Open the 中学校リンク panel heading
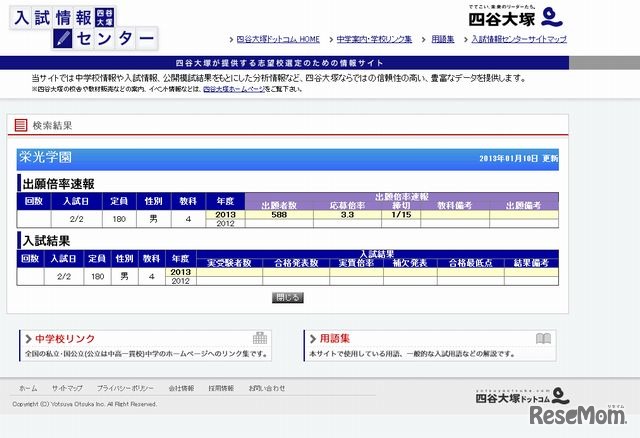This screenshot has width=640, height=438. (x=65, y=338)
